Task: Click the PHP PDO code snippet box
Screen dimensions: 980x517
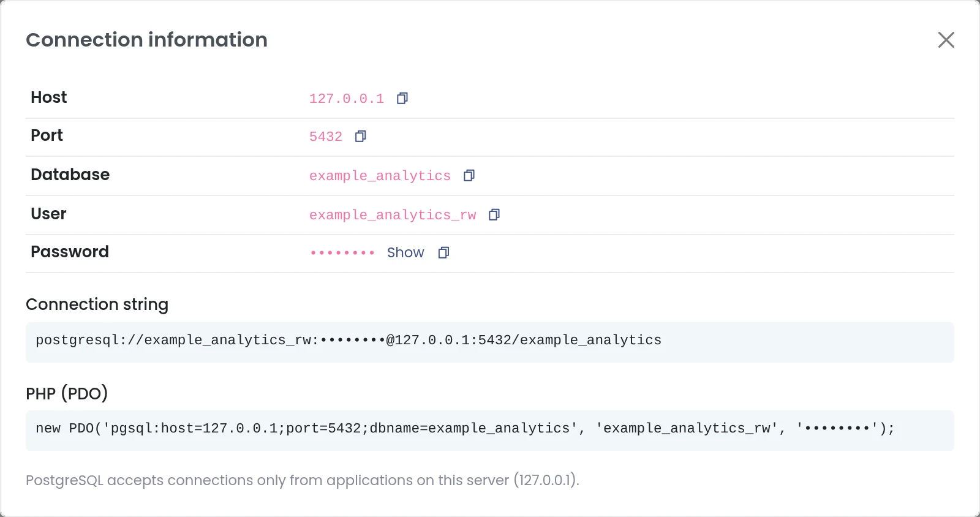Action: coord(490,431)
